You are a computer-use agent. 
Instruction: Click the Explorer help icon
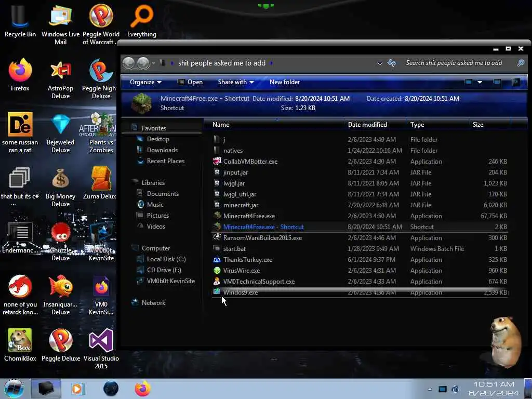click(516, 82)
